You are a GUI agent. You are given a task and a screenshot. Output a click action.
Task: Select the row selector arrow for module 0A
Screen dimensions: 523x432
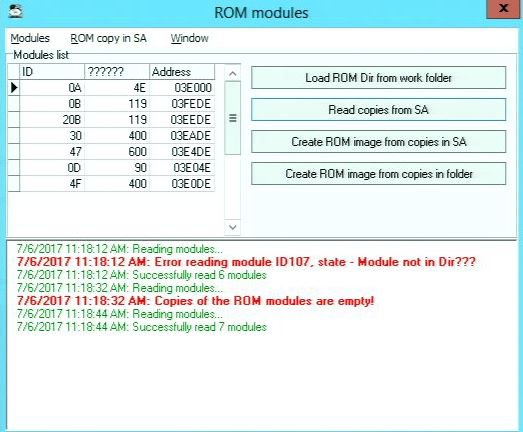coord(14,88)
